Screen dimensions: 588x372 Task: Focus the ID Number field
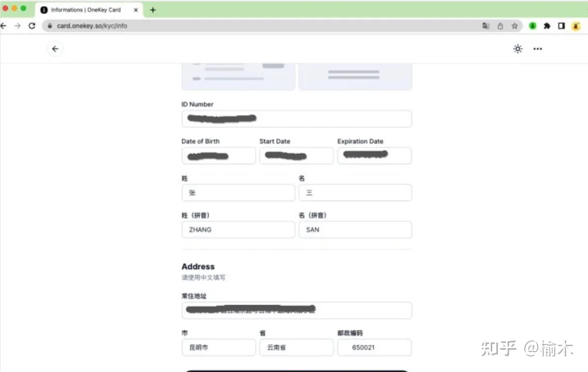tap(297, 119)
